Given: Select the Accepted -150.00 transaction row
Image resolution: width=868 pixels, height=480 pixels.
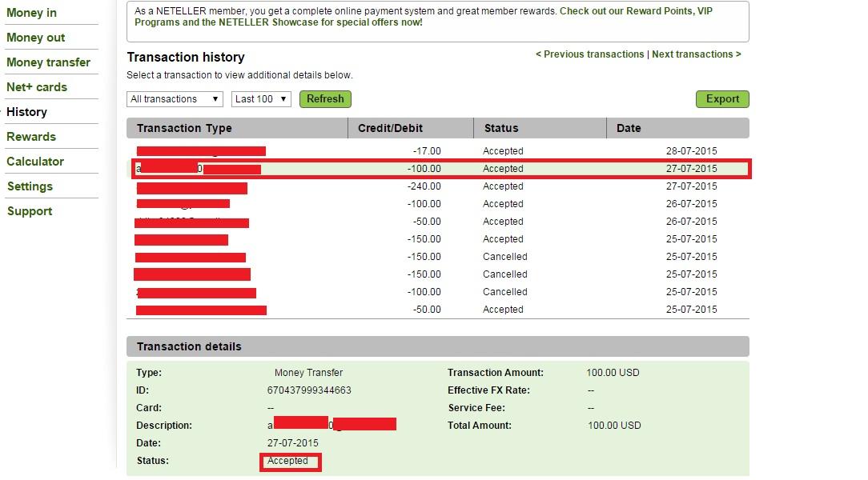Looking at the screenshot, I should point(438,239).
